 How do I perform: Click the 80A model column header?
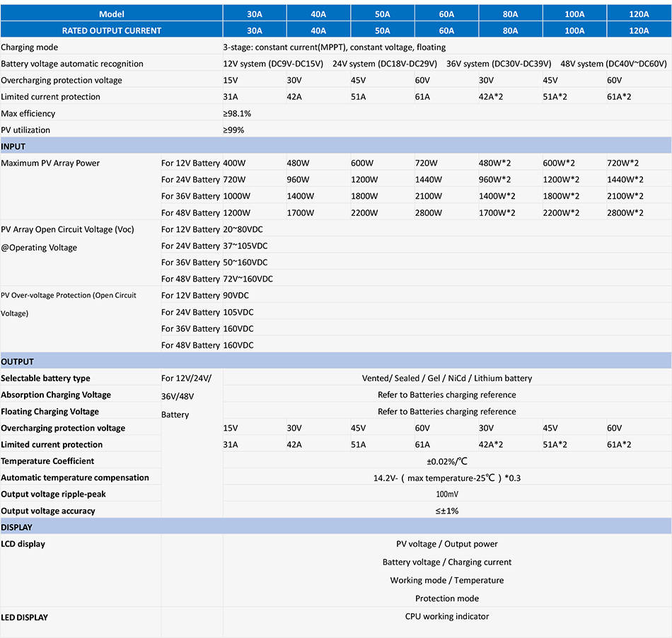[x=511, y=13]
